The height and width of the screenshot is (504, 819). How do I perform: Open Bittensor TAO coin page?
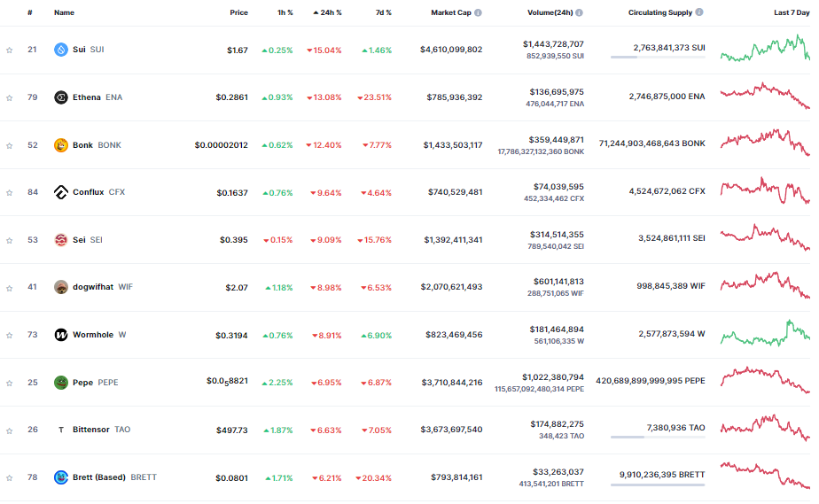101,430
